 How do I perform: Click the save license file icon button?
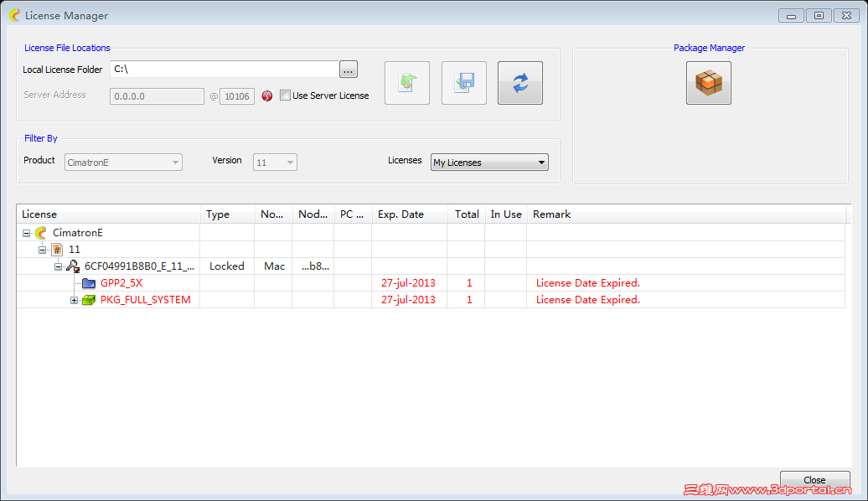click(464, 83)
